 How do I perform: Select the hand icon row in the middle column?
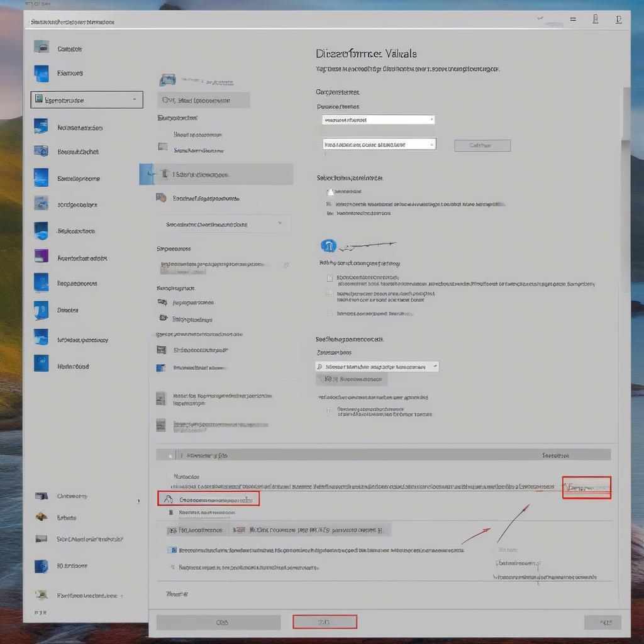coord(197,198)
